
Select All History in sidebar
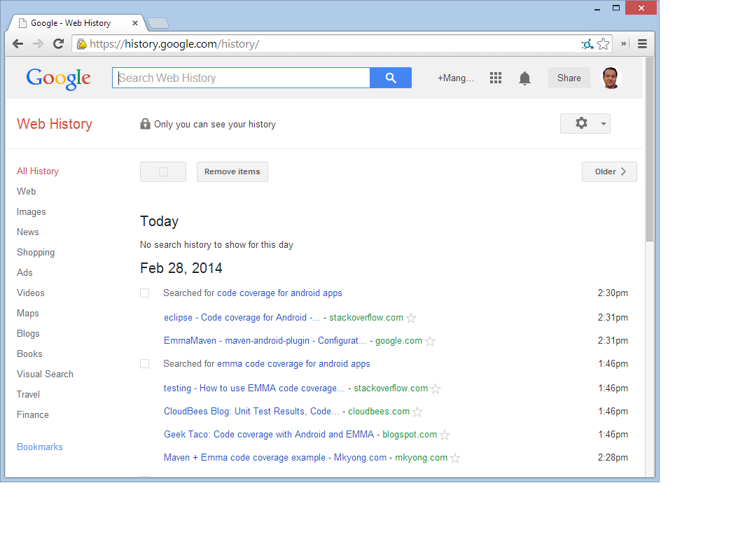38,171
